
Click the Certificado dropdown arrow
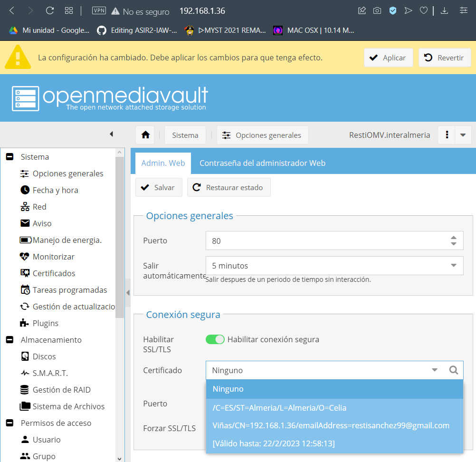[435, 370]
